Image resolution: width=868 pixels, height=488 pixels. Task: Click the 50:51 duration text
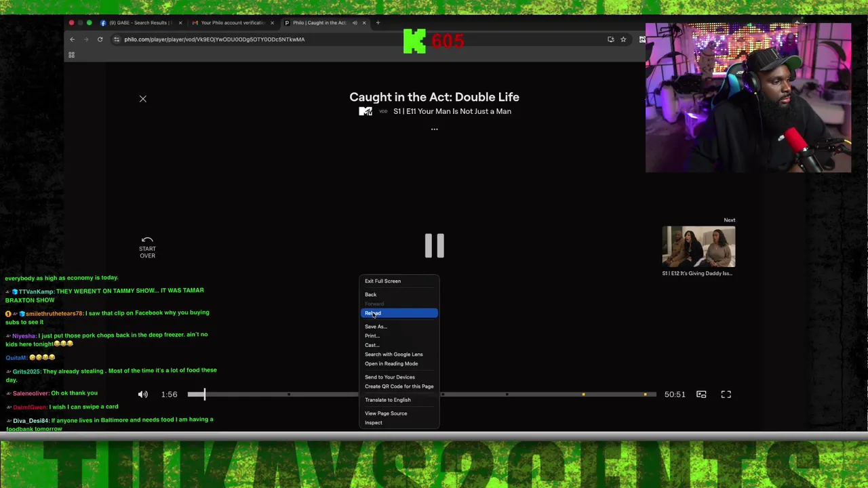tap(675, 394)
